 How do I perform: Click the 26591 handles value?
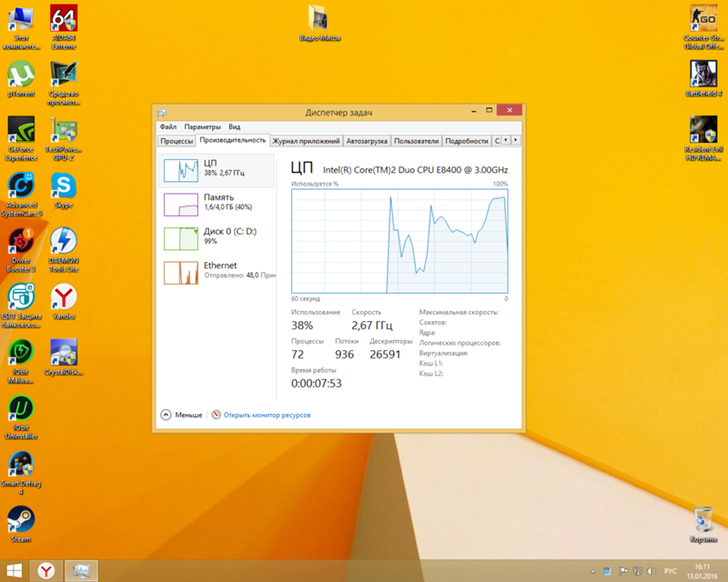385,355
